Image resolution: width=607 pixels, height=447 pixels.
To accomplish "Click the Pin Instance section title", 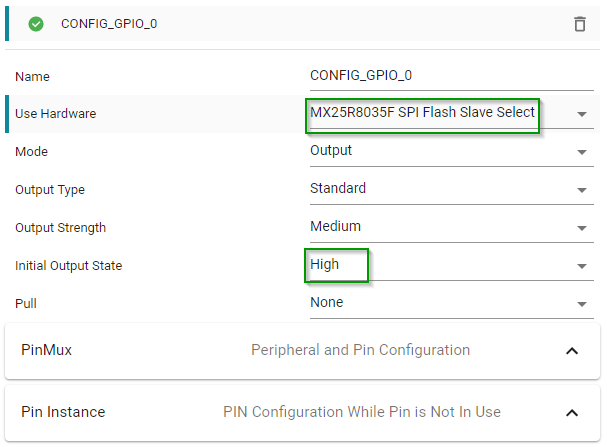I will (63, 412).
